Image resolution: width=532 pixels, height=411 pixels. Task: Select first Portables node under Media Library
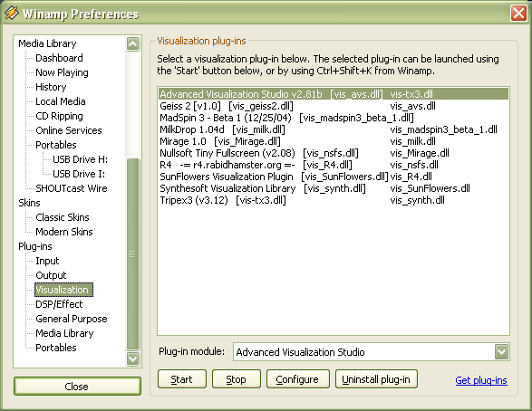point(56,145)
